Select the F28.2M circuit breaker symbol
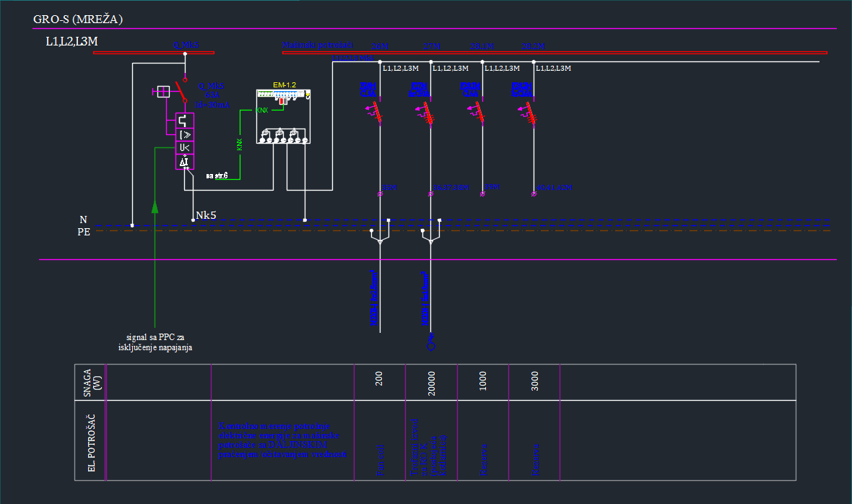This screenshot has width=852, height=504. (x=529, y=113)
